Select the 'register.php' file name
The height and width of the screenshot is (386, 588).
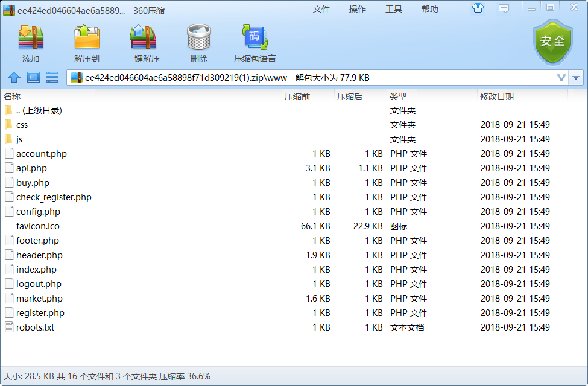40,313
